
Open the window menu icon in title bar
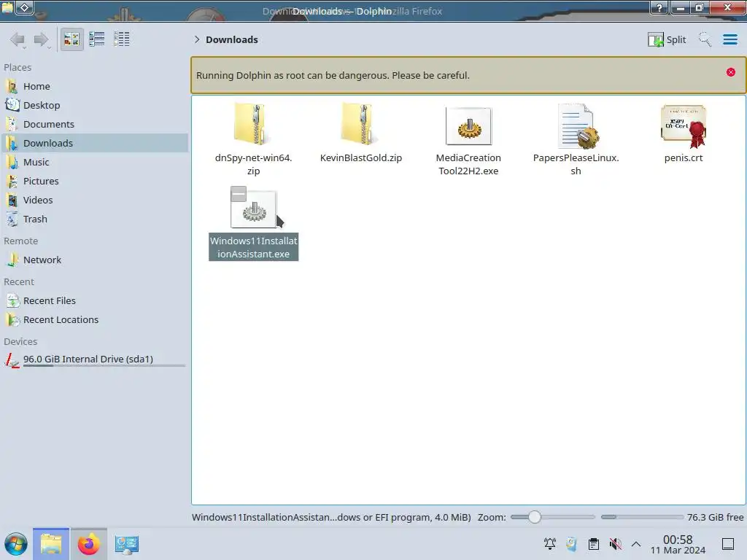coord(7,7)
